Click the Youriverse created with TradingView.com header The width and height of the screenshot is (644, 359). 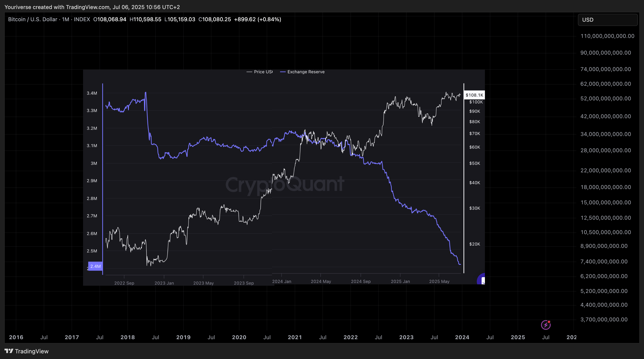point(92,7)
